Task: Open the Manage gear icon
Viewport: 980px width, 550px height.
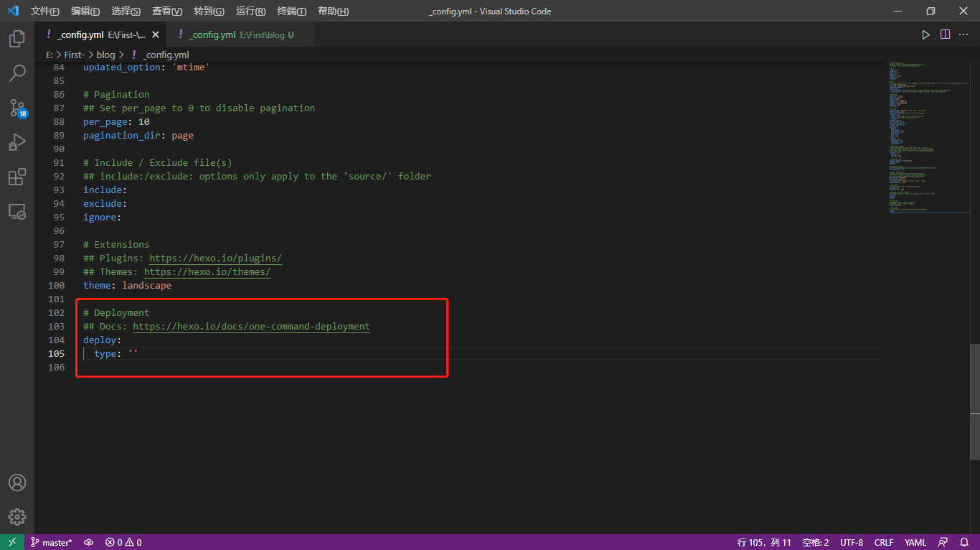Action: pyautogui.click(x=17, y=517)
